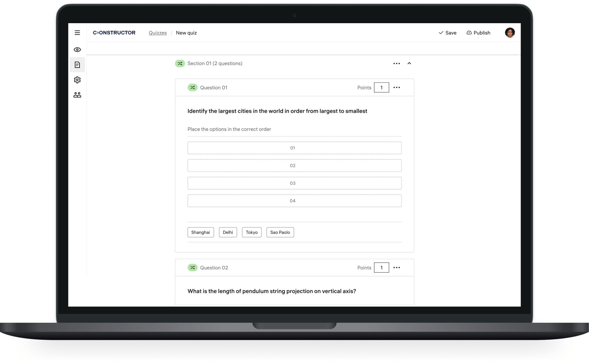Open the Question 01 options menu
This screenshot has width=589, height=364.
click(397, 87)
